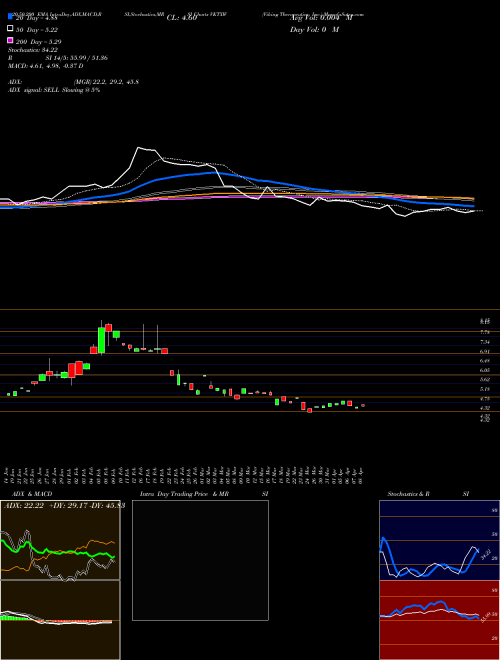The width and height of the screenshot is (500, 660).
Task: Click the tallest green candlestick near the peak
Action: coord(101,340)
